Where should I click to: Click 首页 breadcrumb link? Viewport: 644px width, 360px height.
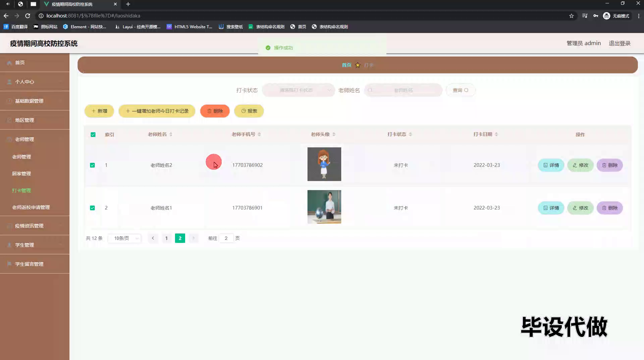pyautogui.click(x=346, y=65)
